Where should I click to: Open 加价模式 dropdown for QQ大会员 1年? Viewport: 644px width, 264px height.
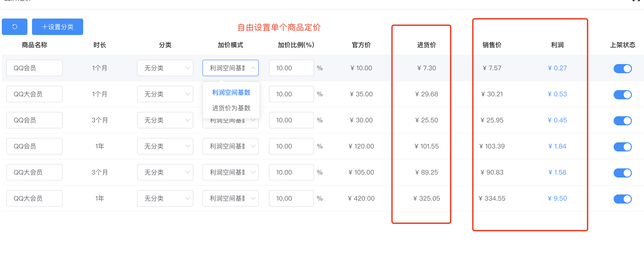tap(231, 198)
